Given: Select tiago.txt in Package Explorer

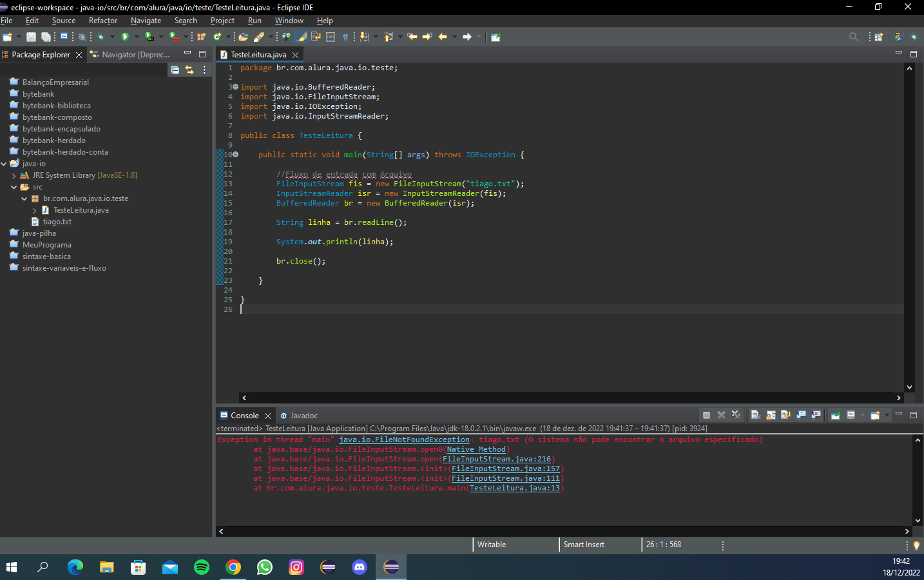Looking at the screenshot, I should pos(57,222).
